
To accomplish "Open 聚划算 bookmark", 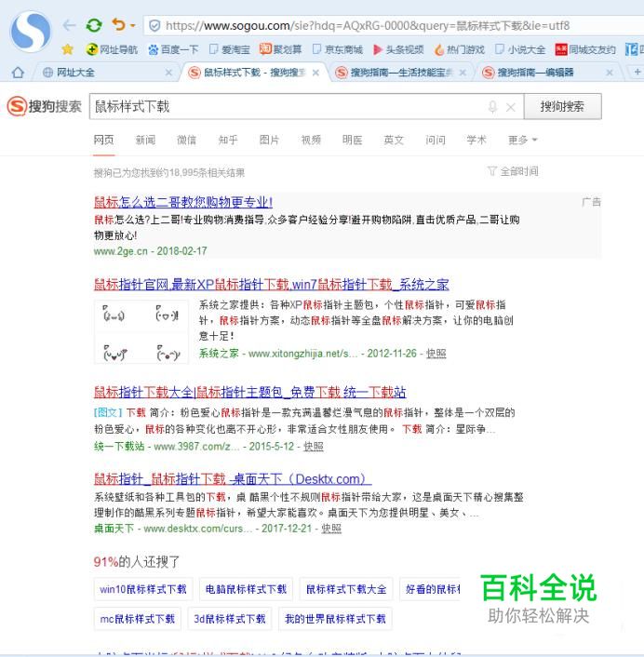I will (x=281, y=49).
